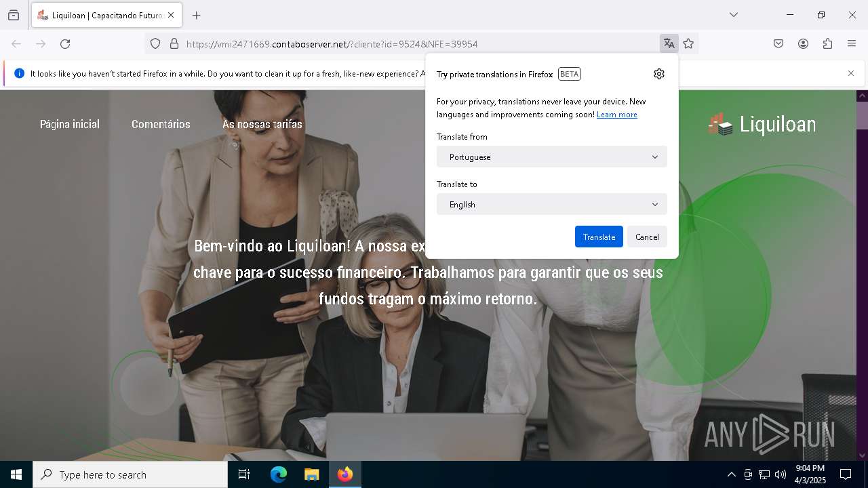Image resolution: width=868 pixels, height=488 pixels.
Task: Cancel the translation panel
Action: (x=647, y=237)
